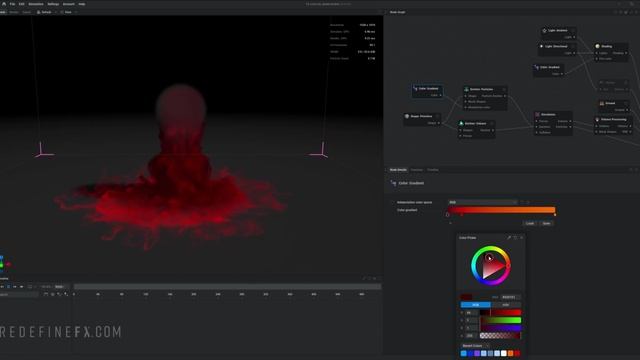Pick the purple recent color swatch

pos(477,353)
